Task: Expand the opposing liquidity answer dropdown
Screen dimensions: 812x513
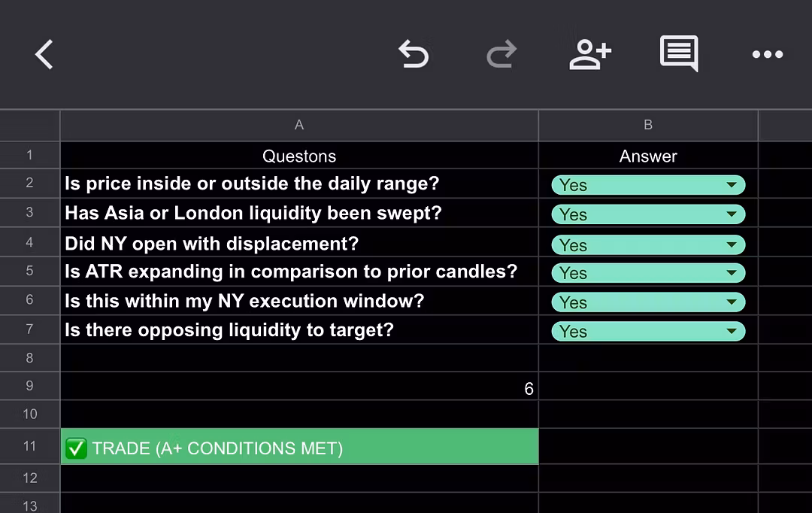Action: [731, 332]
